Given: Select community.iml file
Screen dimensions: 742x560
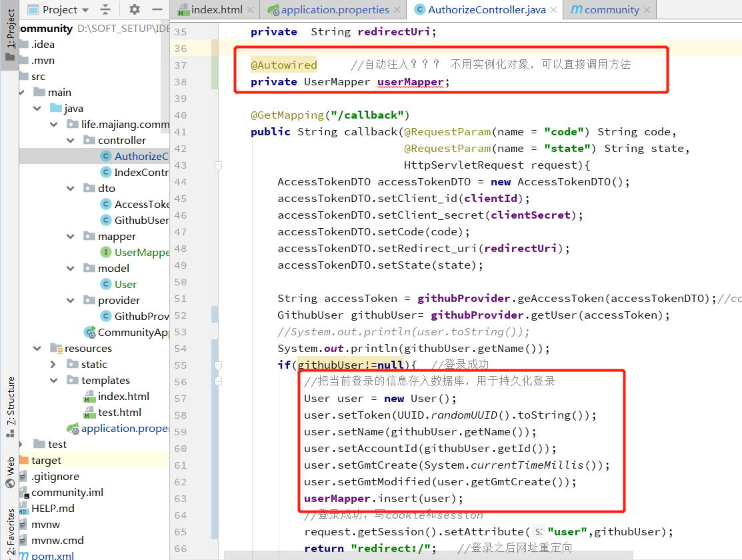Looking at the screenshot, I should tap(61, 492).
